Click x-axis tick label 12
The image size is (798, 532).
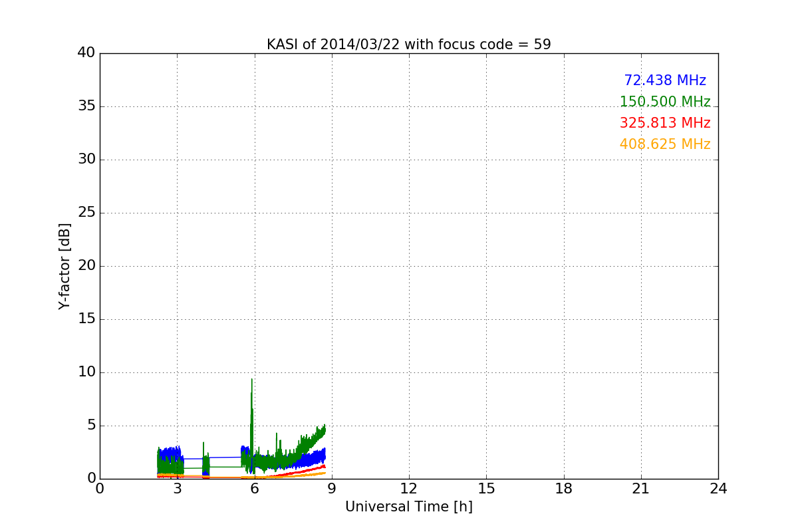point(409,489)
